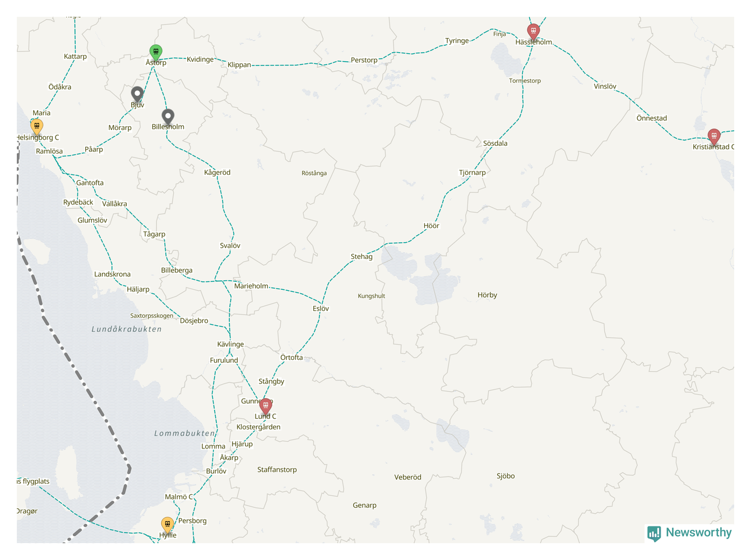Image resolution: width=751 pixels, height=560 pixels.
Task: Click the Vinslöv place label
Action: [605, 86]
